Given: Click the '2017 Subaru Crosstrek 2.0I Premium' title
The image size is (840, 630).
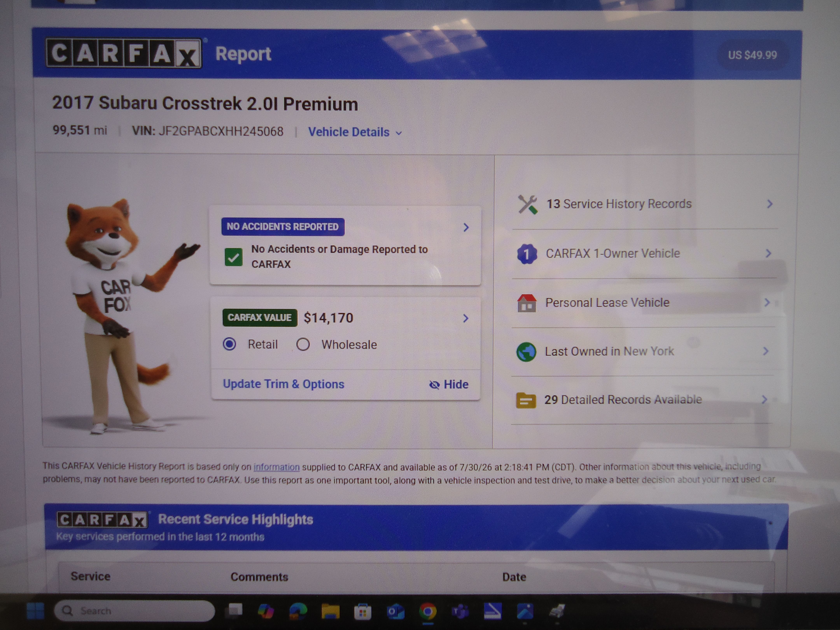Looking at the screenshot, I should [x=205, y=104].
